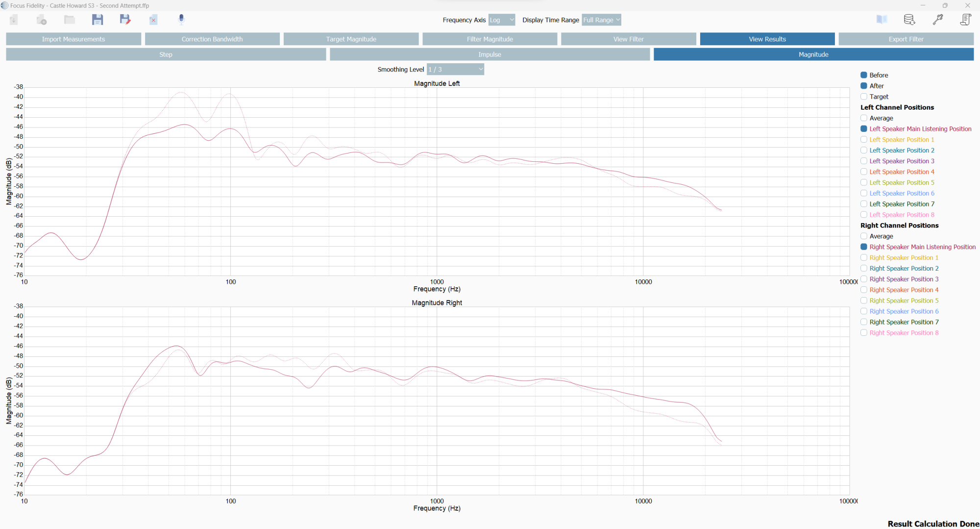Click the database refresh icon

(909, 20)
